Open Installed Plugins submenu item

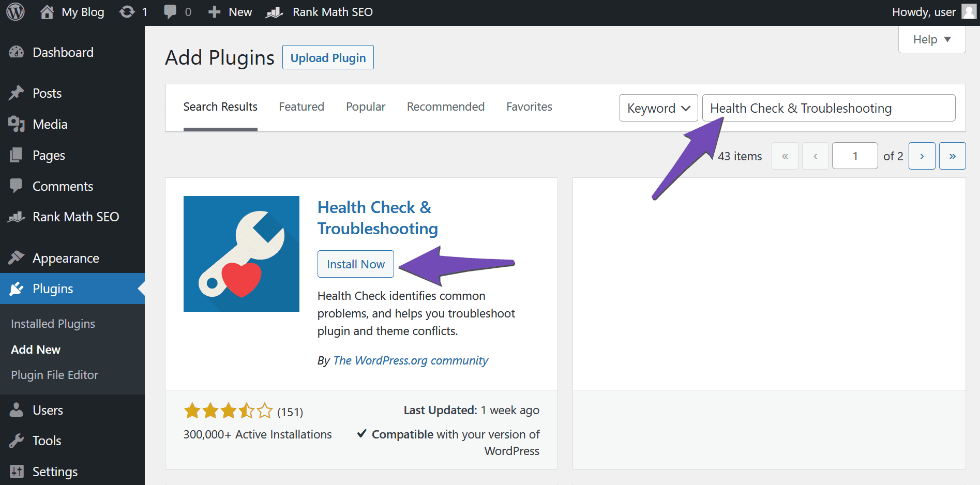click(x=53, y=324)
